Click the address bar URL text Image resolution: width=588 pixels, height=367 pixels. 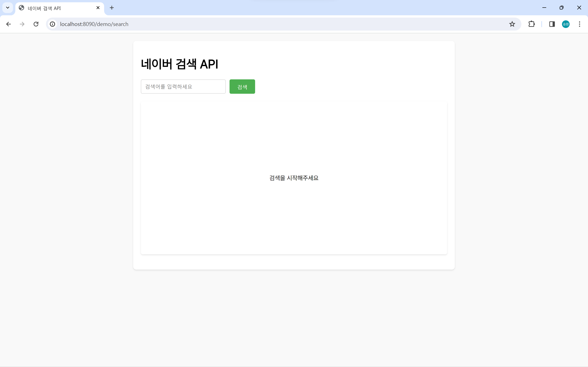[x=94, y=24]
